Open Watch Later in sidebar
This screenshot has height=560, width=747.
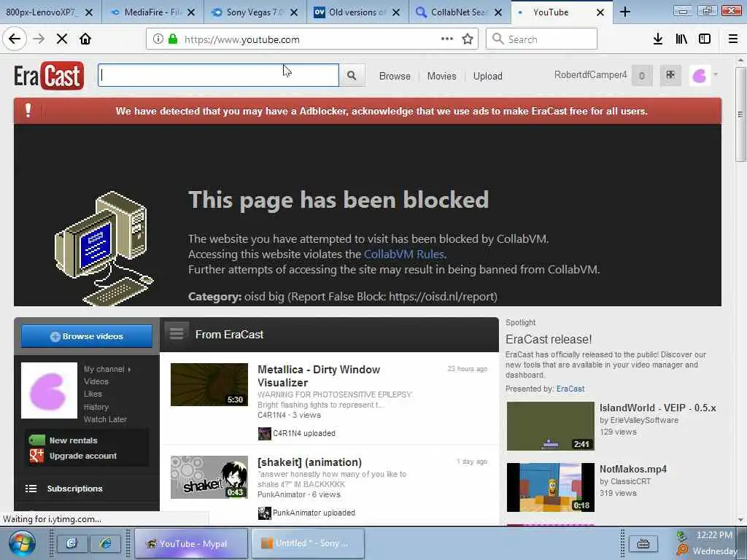tap(105, 419)
